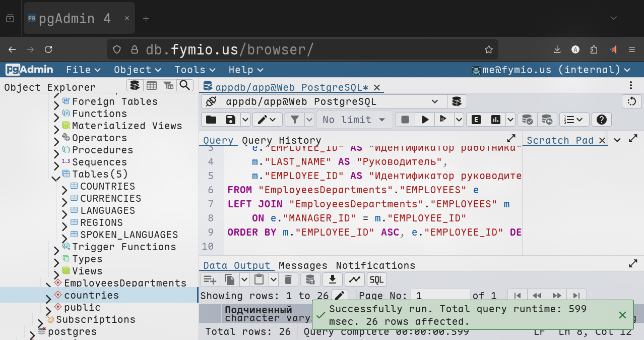
Task: Switch to the Query History tab
Action: 281,141
